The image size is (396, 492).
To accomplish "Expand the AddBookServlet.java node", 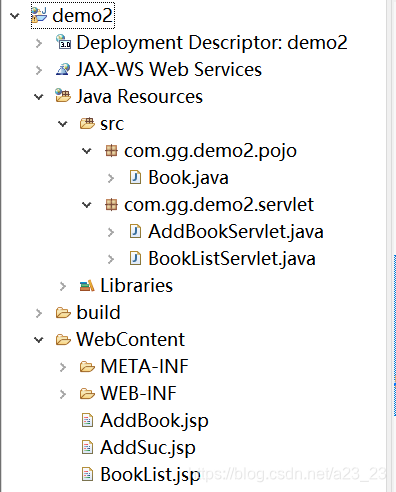I will (111, 232).
